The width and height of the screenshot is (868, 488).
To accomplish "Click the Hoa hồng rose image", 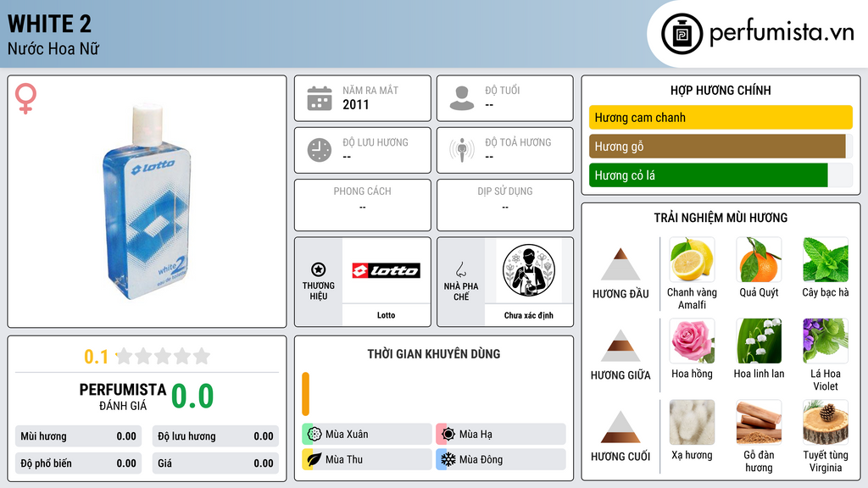I will click(x=692, y=341).
